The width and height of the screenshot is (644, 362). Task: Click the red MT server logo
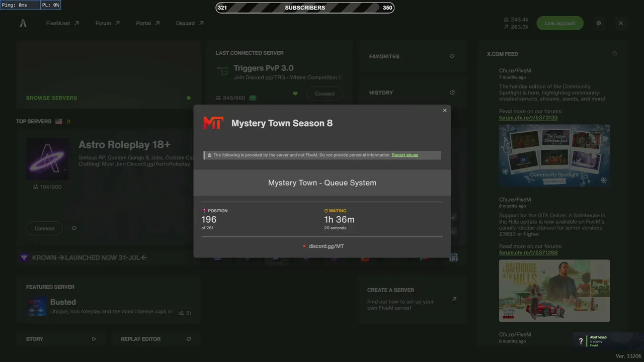coord(213,123)
